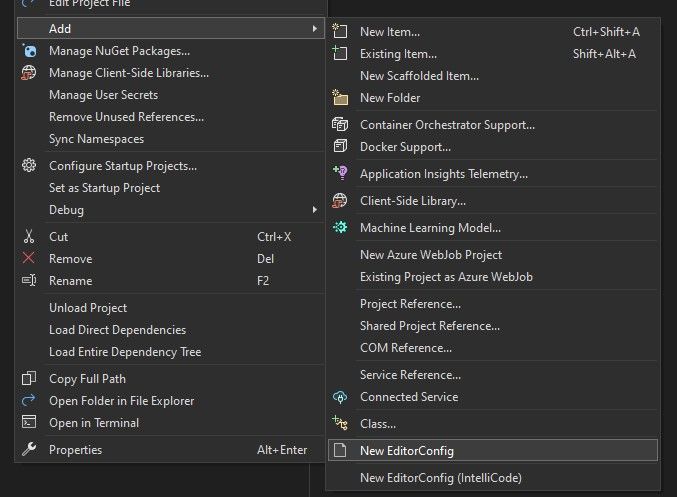Choose New Scaffolded Item...
Screen dimensions: 677x497
click(419, 76)
